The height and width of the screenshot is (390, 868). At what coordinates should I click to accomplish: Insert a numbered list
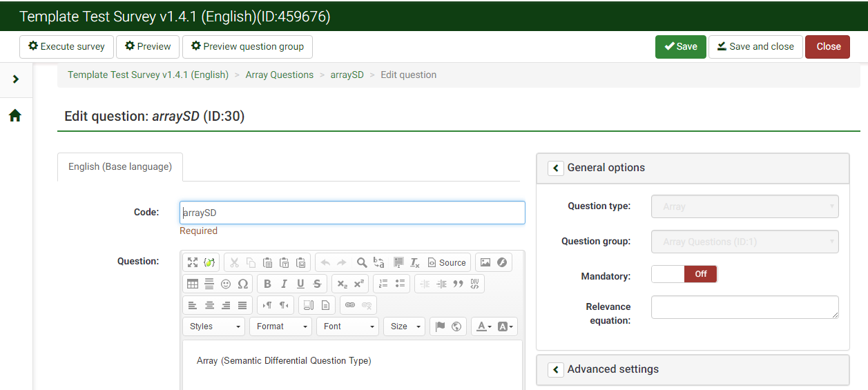tap(383, 284)
